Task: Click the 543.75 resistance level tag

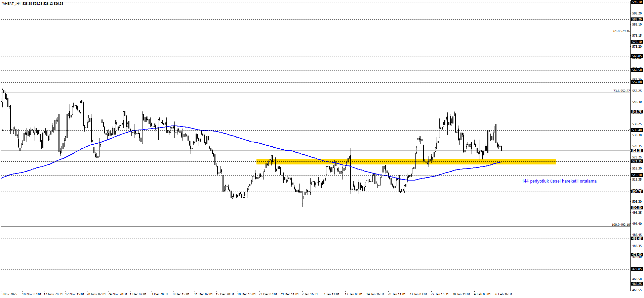Action: (637, 112)
